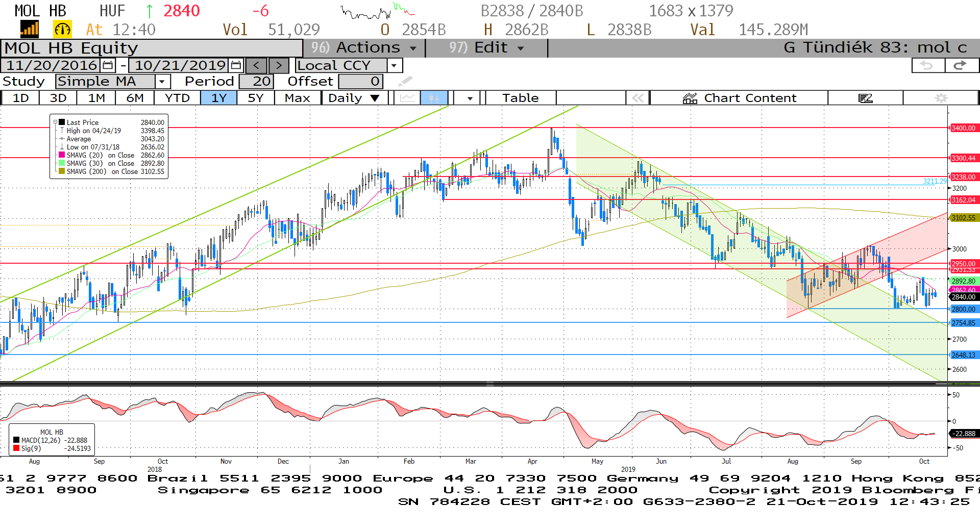Open the Table view
The width and height of the screenshot is (980, 530).
coord(520,98)
